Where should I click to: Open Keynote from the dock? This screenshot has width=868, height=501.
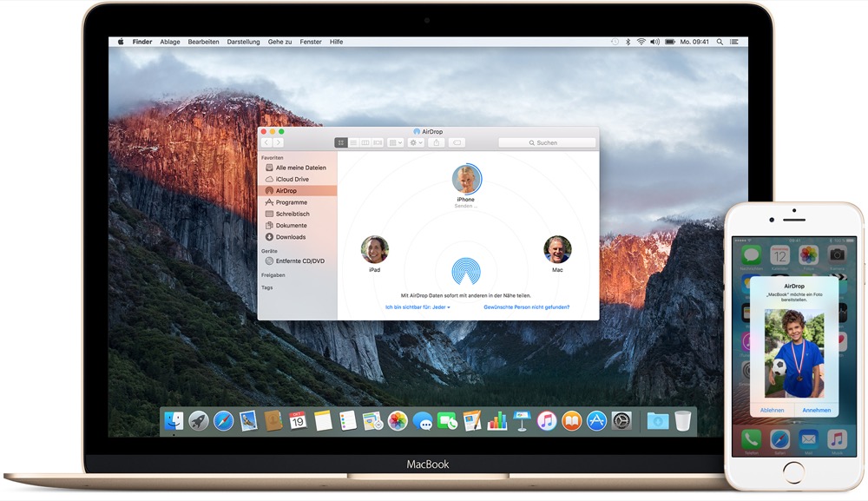[x=522, y=421]
